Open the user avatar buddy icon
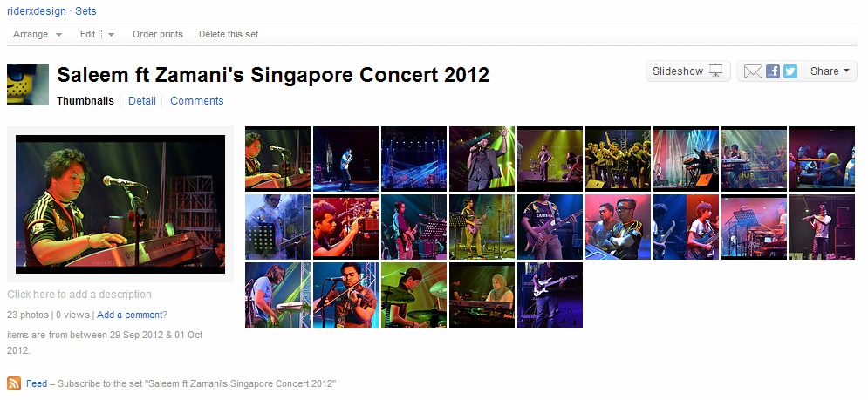 (x=28, y=84)
